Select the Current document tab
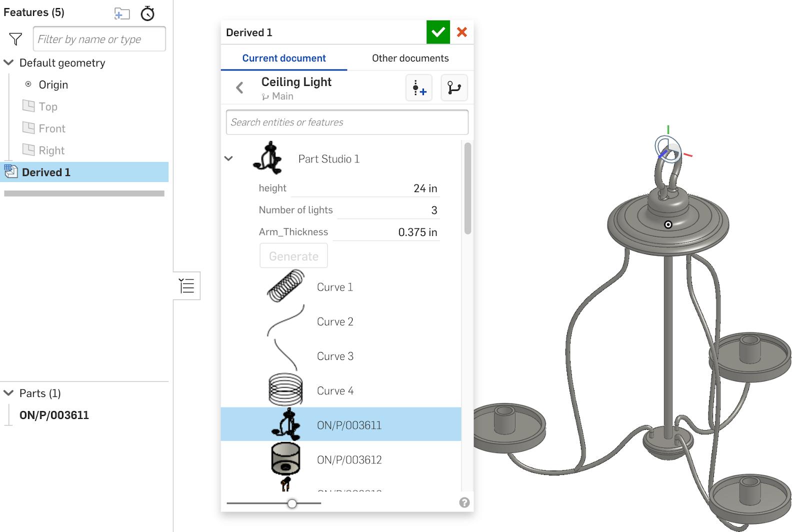Screen dimensions: 800x532 coord(284,58)
